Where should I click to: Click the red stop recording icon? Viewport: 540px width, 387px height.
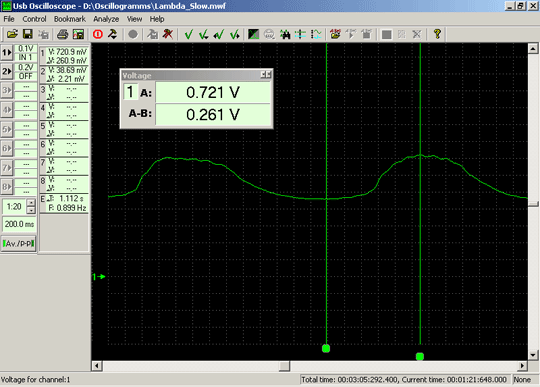point(98,34)
